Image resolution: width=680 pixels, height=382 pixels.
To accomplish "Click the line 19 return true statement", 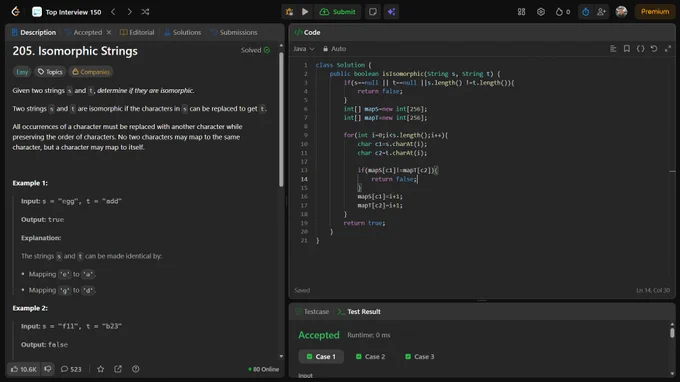I will tap(364, 223).
